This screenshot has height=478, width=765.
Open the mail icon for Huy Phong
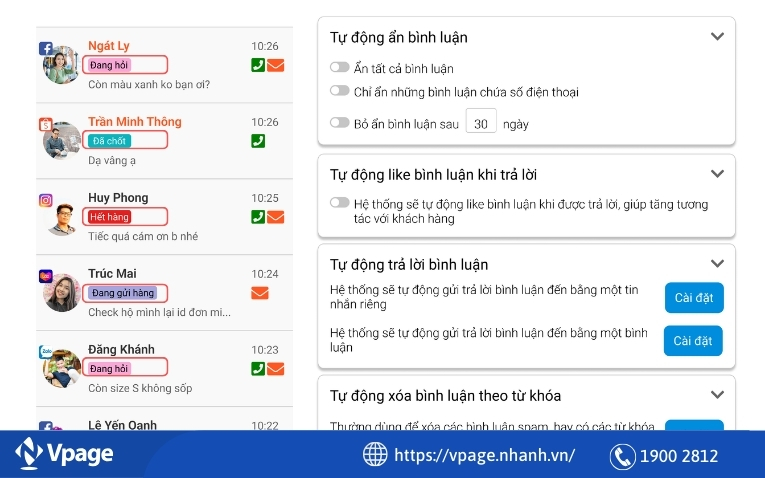tap(276, 217)
